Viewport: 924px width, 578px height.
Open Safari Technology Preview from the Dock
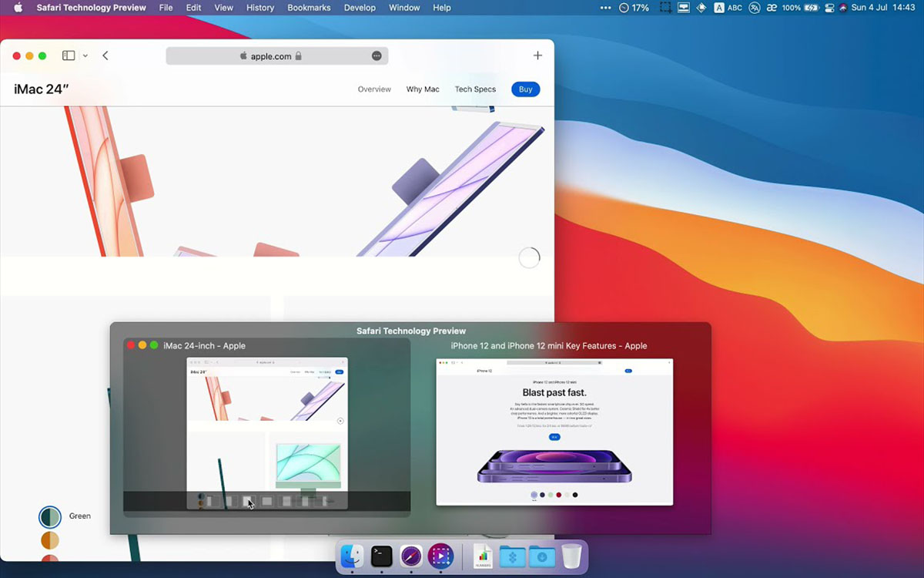tap(411, 556)
